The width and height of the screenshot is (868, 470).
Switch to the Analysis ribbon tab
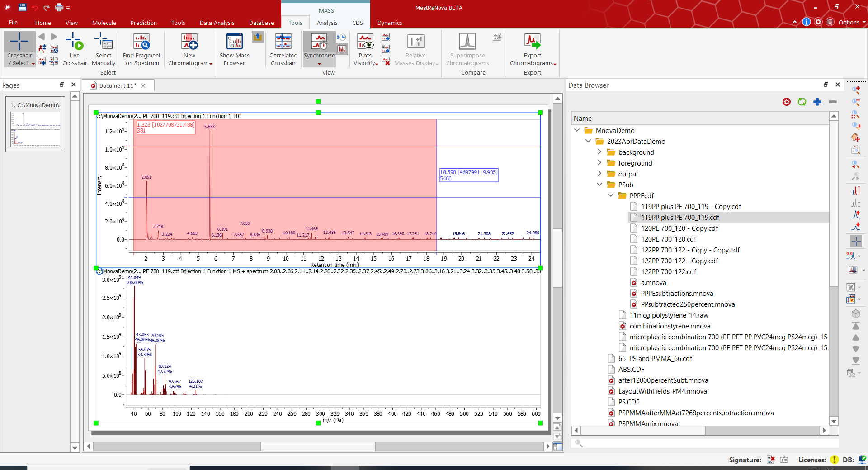(x=327, y=23)
